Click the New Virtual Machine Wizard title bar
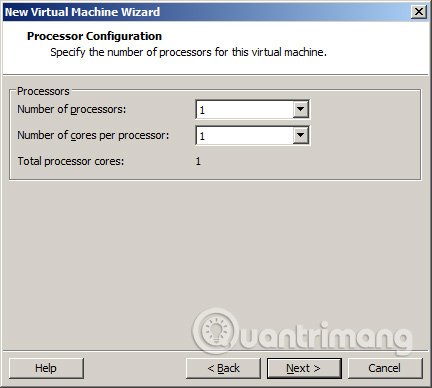The image size is (432, 388). (x=207, y=12)
